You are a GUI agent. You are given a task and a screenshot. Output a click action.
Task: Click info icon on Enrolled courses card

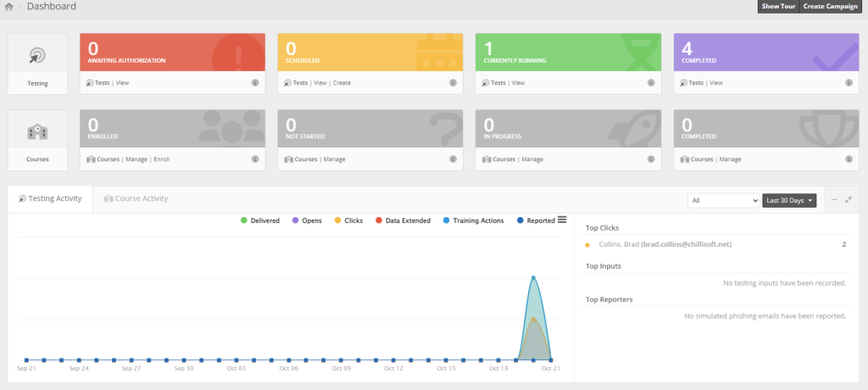pyautogui.click(x=255, y=159)
